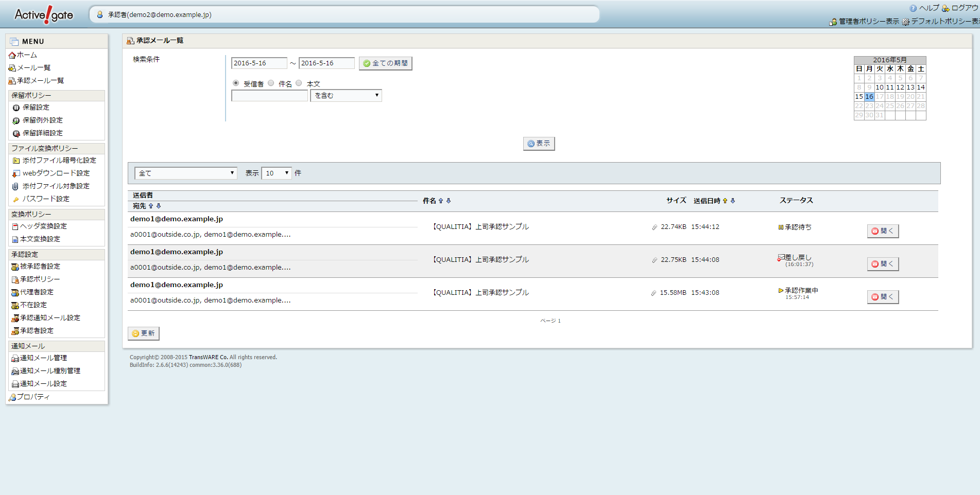Click the 更新 refresh button
Viewport: 980px width, 495px height.
(143, 333)
